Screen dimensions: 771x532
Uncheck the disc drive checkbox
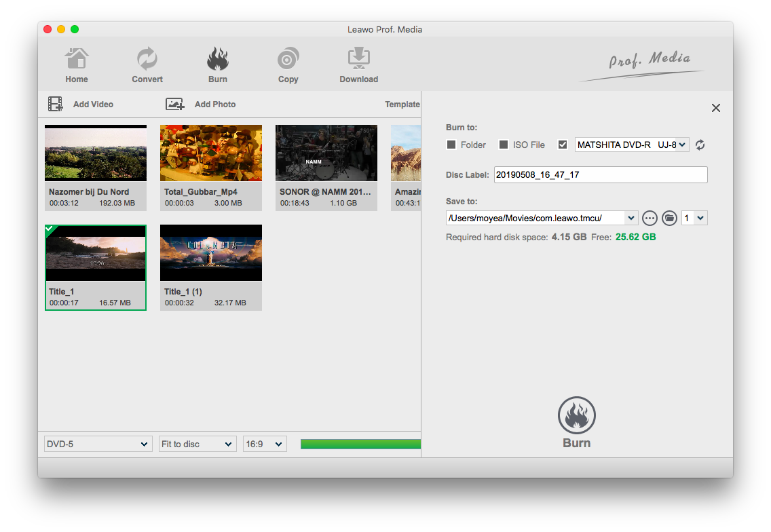pos(563,145)
